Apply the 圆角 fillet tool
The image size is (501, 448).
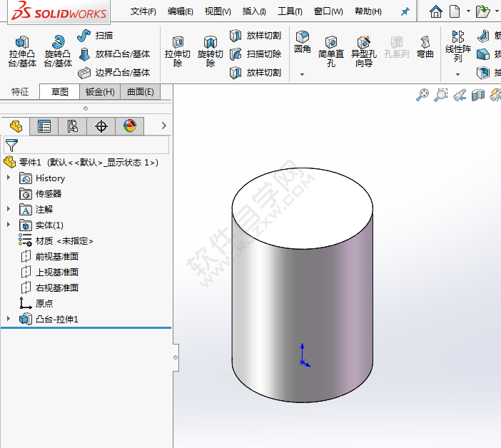pyautogui.click(x=303, y=42)
